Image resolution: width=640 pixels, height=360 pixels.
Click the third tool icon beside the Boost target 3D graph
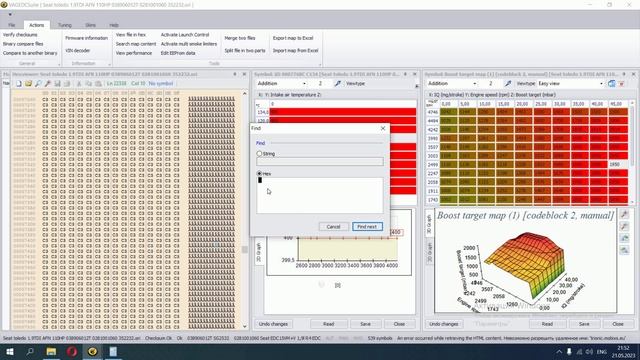[624, 238]
